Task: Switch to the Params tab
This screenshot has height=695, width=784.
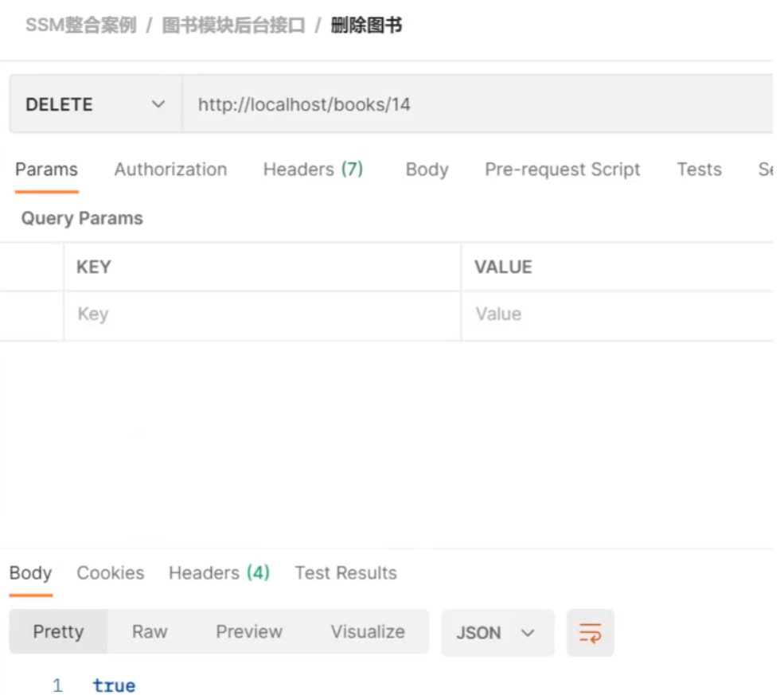Action: [45, 170]
